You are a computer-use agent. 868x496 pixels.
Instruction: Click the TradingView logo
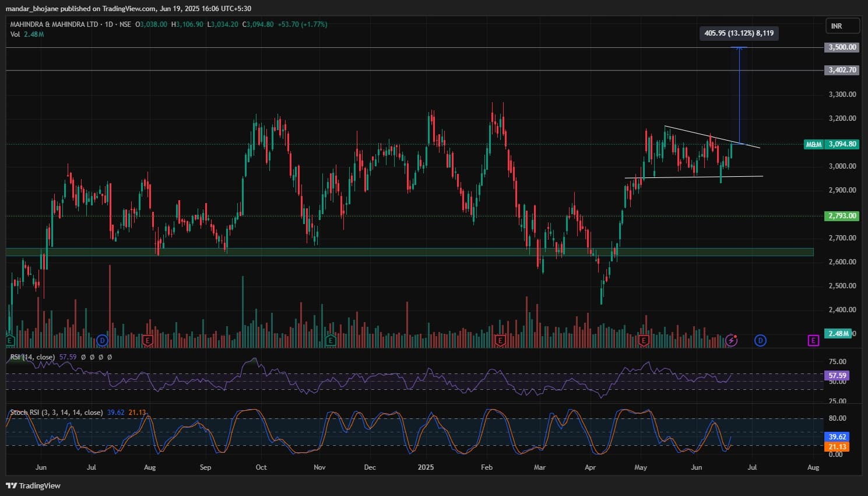[x=33, y=485]
